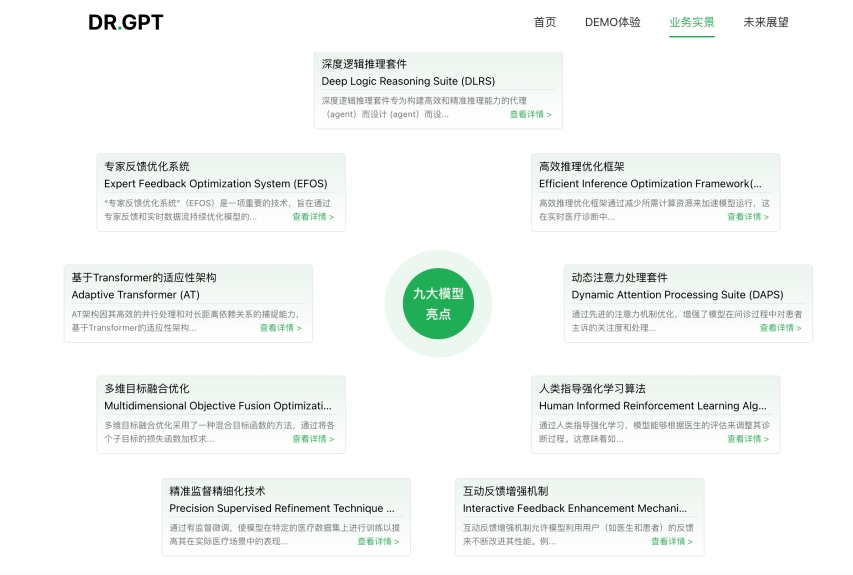Open the 首页 navigation tab

point(545,22)
